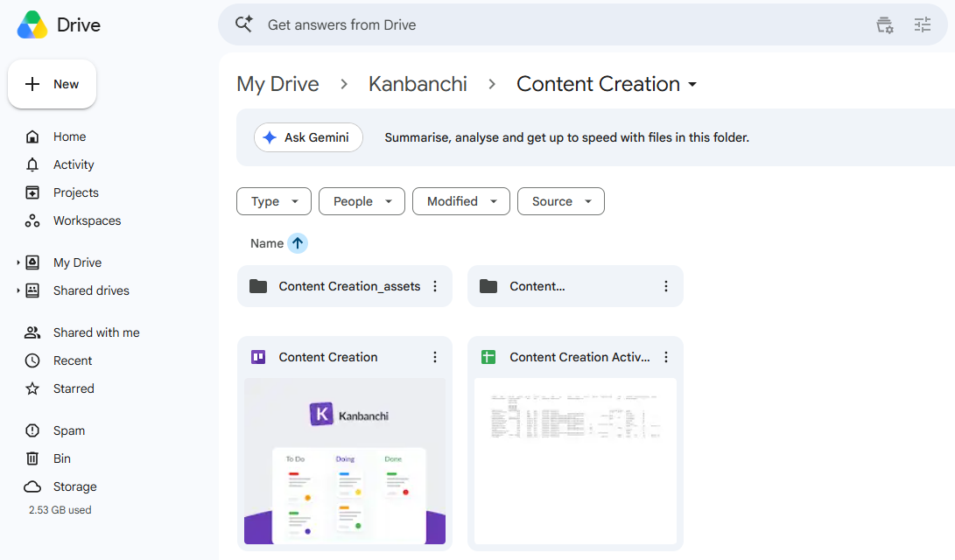Open more actions for Content Creation Activ...

coord(665,357)
